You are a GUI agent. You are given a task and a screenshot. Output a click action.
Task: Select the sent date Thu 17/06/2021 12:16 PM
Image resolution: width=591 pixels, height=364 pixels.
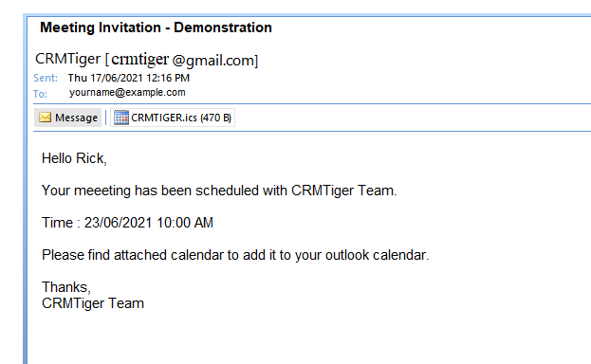click(x=128, y=78)
